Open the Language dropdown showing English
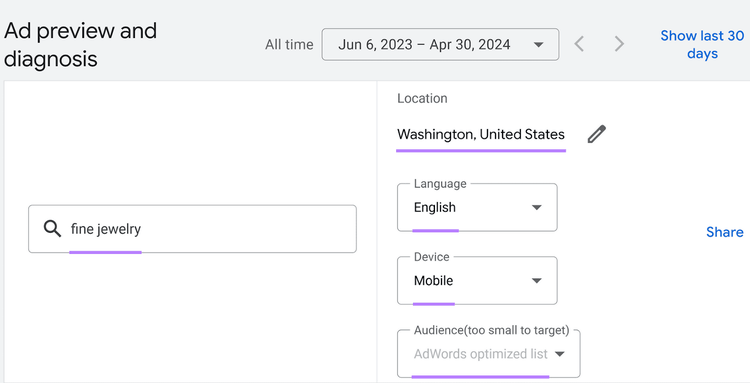The width and height of the screenshot is (750, 383). point(477,208)
